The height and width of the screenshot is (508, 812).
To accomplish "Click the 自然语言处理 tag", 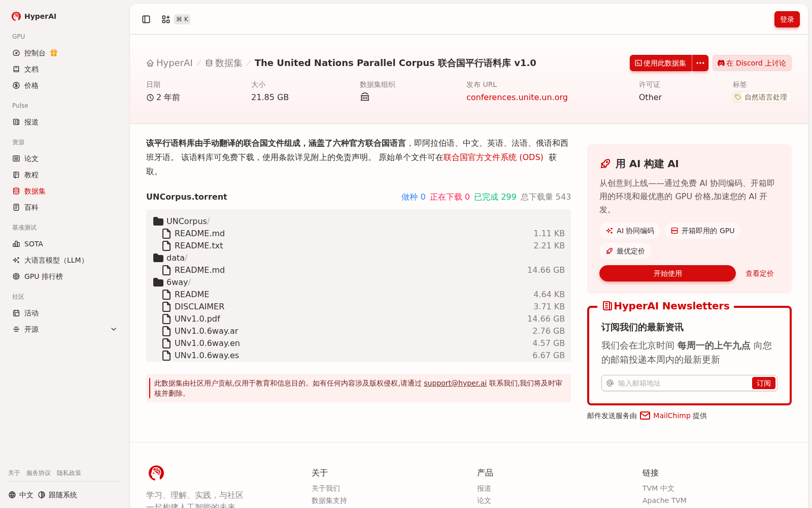I will [762, 97].
